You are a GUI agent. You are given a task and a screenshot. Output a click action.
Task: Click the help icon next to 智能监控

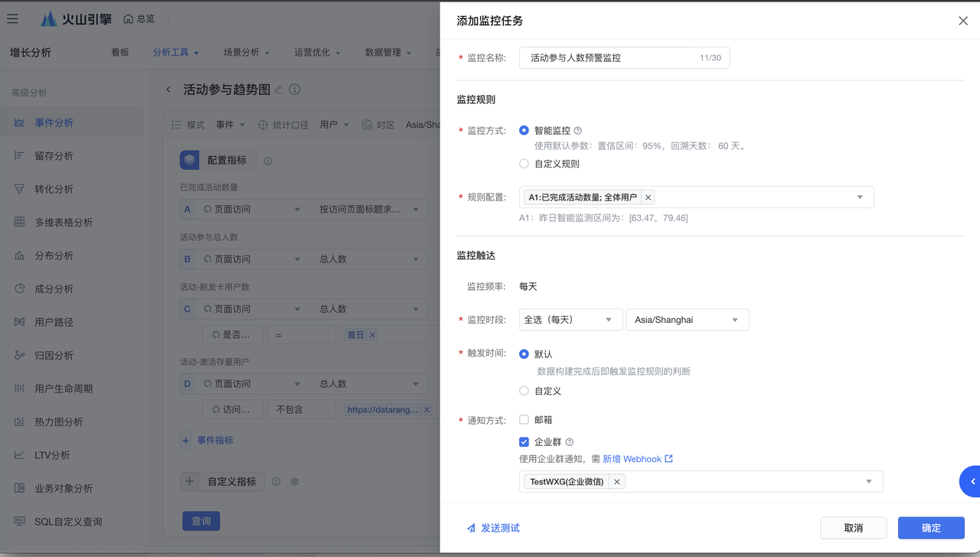click(578, 131)
